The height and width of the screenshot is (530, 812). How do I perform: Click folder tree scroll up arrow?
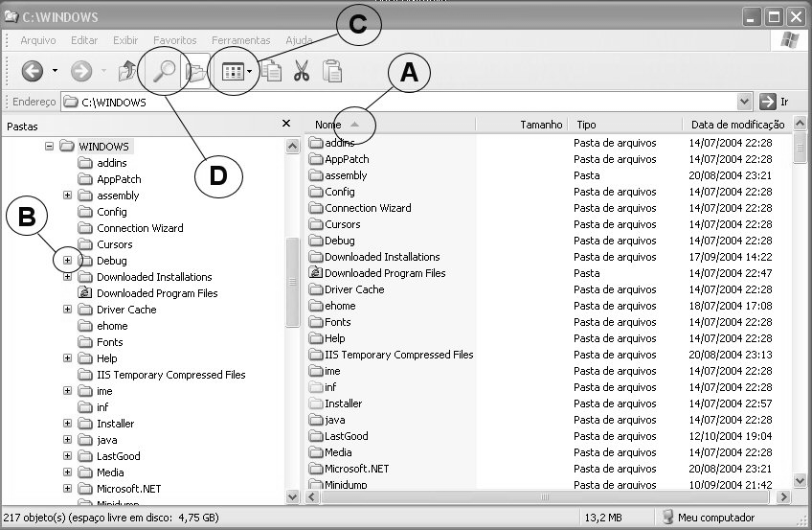pyautogui.click(x=293, y=146)
